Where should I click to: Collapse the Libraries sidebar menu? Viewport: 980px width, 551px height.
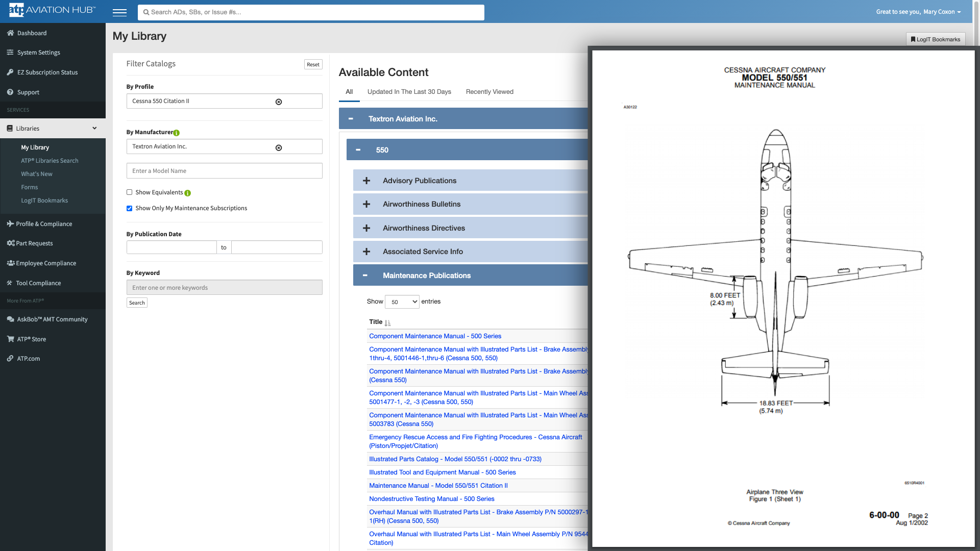point(94,129)
